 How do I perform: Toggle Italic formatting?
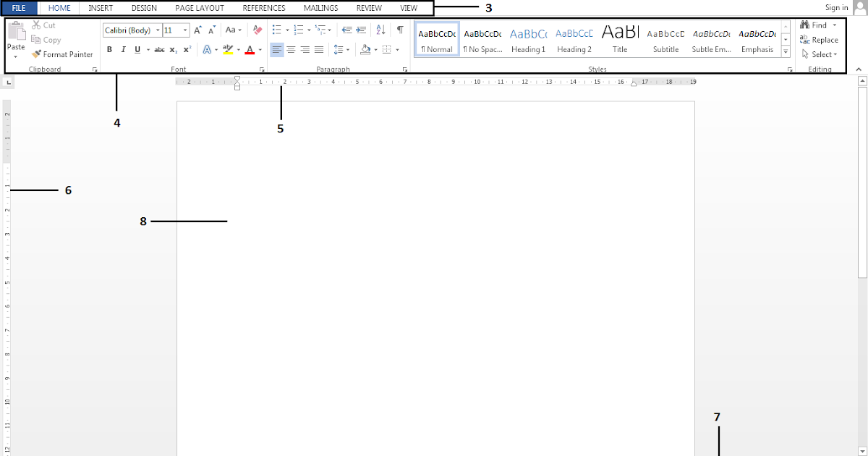[x=123, y=49]
